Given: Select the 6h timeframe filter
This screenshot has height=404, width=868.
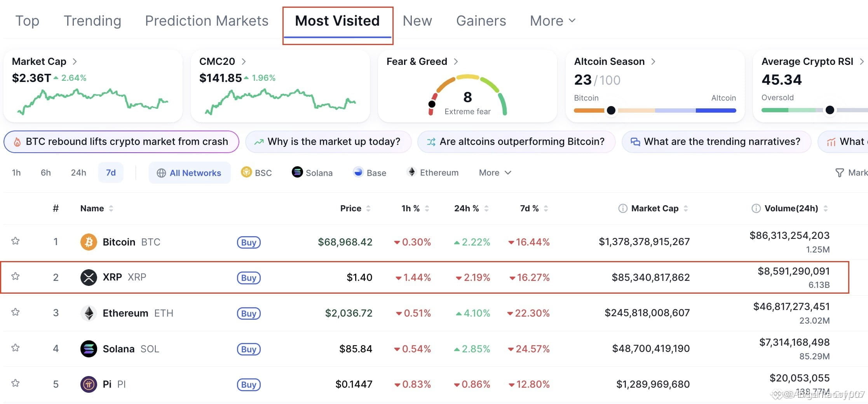Looking at the screenshot, I should [46, 172].
